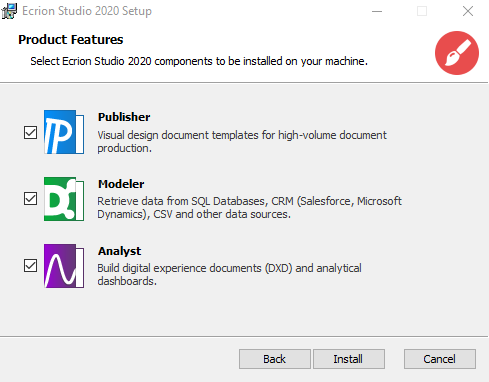Click the "Select Ecrion Studio 2020 components" subtitle
This screenshot has height=382, width=489.
pos(199,61)
